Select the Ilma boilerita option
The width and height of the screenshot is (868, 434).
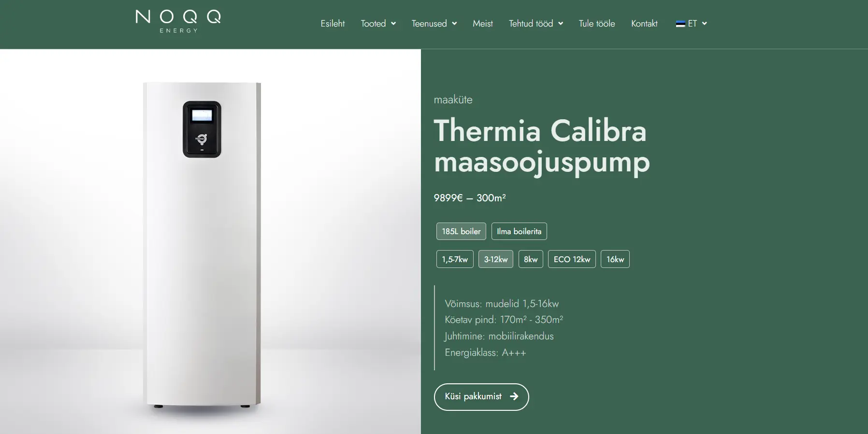pyautogui.click(x=519, y=231)
